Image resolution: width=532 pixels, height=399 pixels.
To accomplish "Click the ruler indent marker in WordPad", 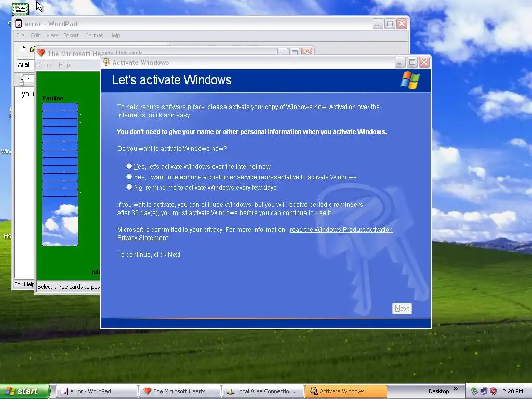I will pos(22,80).
